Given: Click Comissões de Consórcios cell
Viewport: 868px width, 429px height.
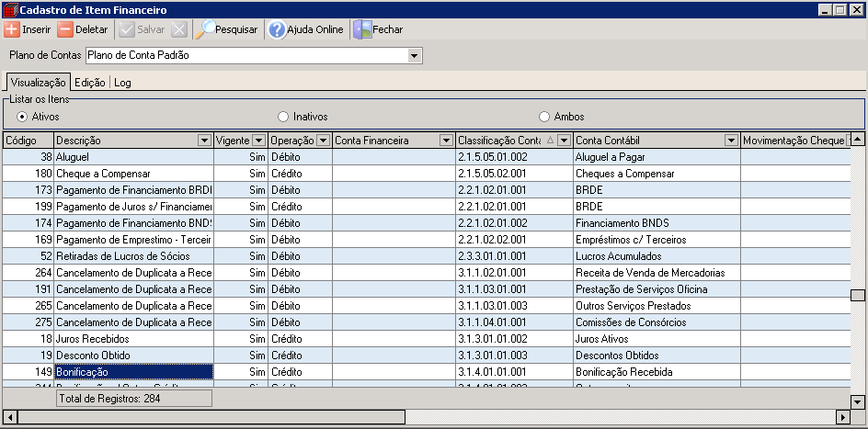Looking at the screenshot, I should tap(657, 322).
